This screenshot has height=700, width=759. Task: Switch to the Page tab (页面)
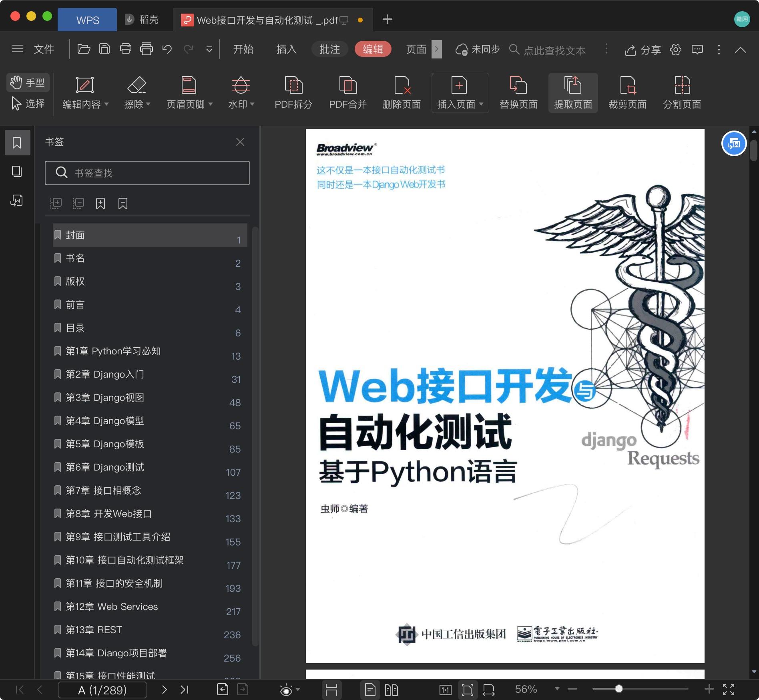[x=416, y=49]
